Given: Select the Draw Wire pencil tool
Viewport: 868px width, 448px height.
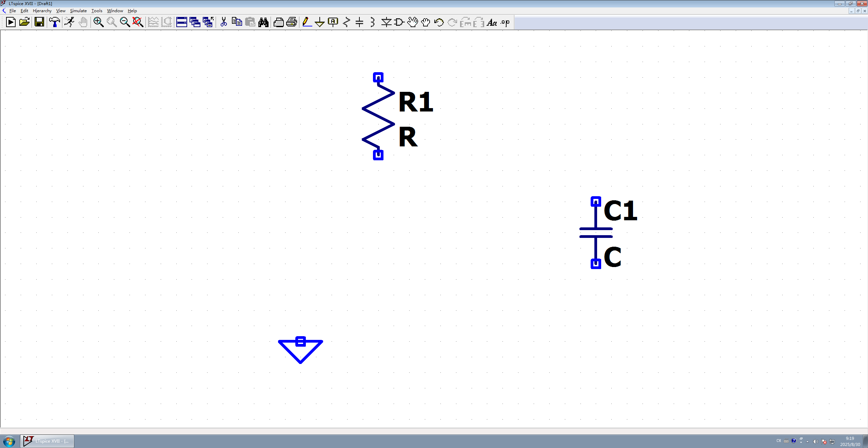Looking at the screenshot, I should pos(307,22).
